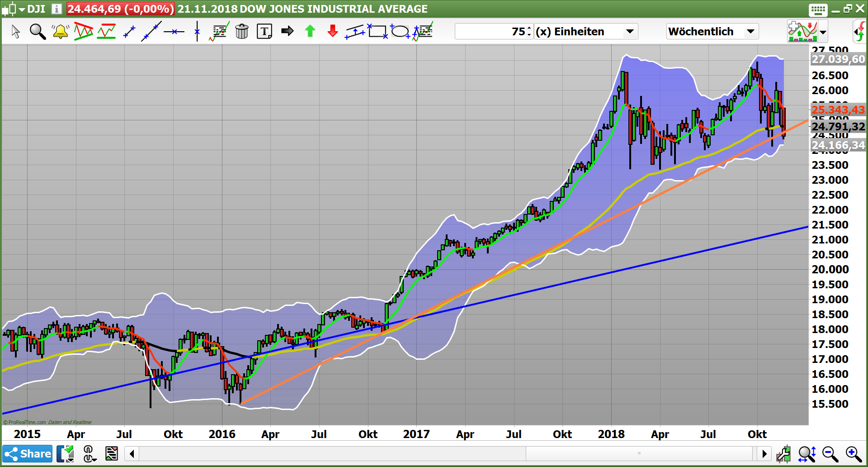Place a black right arrow marker

click(x=287, y=31)
